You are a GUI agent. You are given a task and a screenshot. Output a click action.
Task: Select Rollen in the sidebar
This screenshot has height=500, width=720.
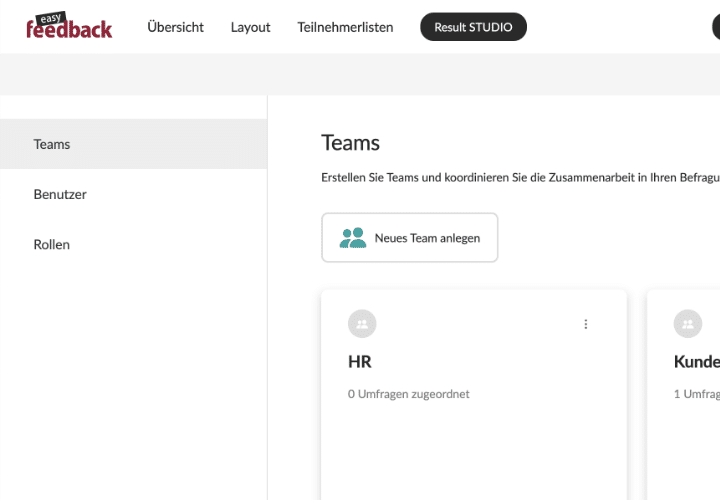[x=133, y=244]
